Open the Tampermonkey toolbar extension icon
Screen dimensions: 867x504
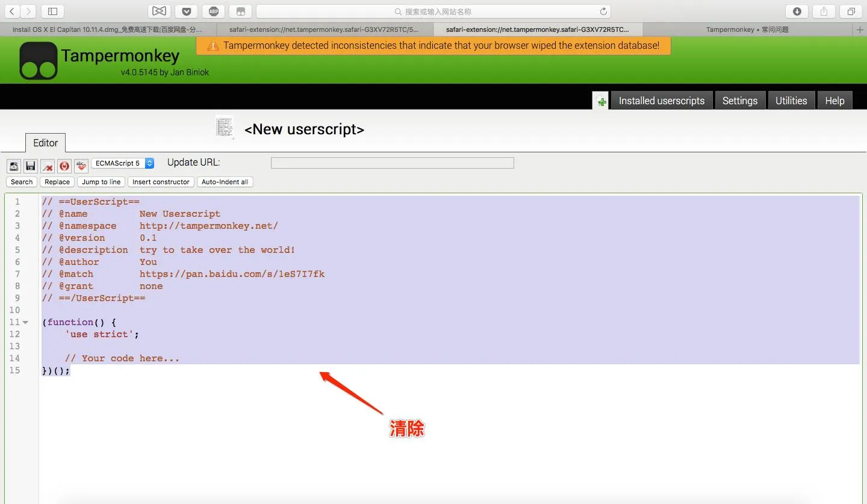point(240,11)
